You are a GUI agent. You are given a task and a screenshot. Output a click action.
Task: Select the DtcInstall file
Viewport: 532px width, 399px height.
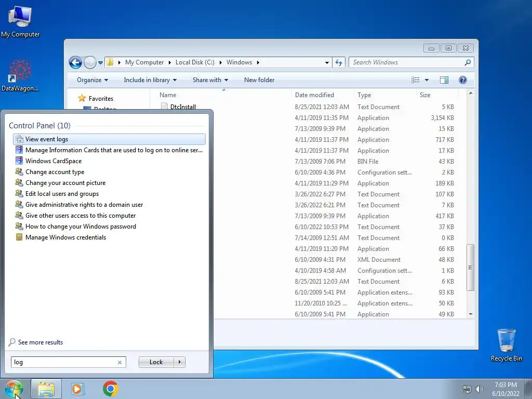183,107
